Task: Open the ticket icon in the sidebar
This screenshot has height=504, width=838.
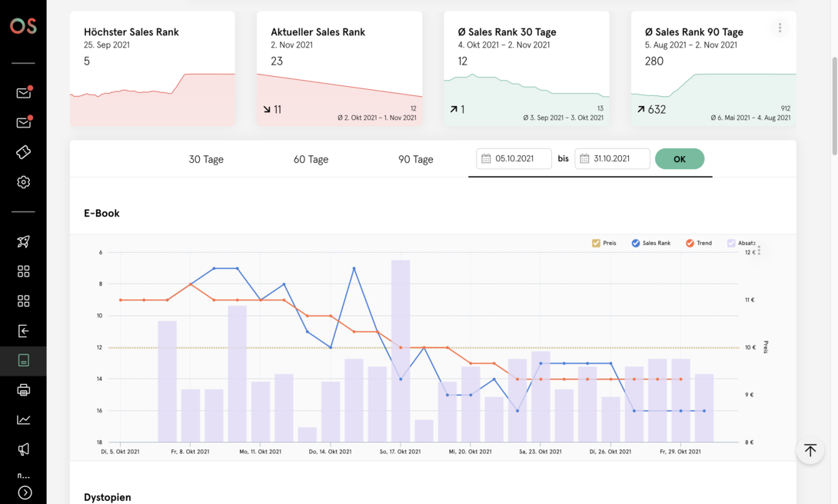Action: (24, 152)
